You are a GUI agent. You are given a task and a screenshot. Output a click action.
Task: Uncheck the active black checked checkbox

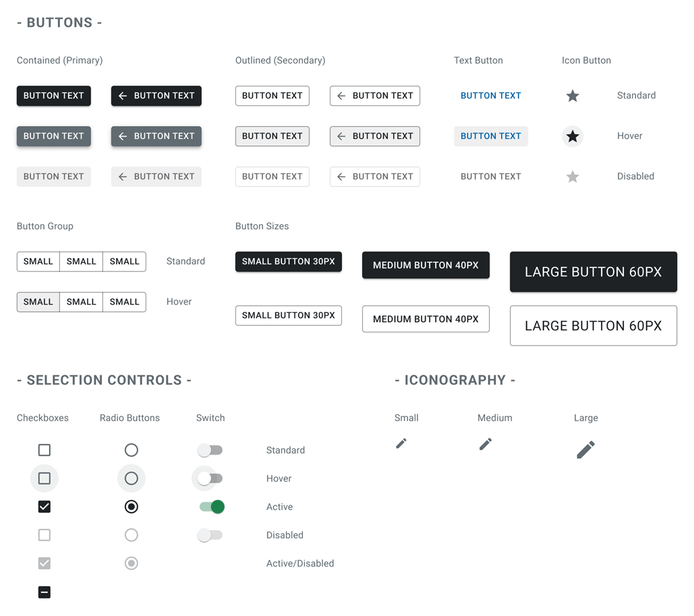pos(45,507)
